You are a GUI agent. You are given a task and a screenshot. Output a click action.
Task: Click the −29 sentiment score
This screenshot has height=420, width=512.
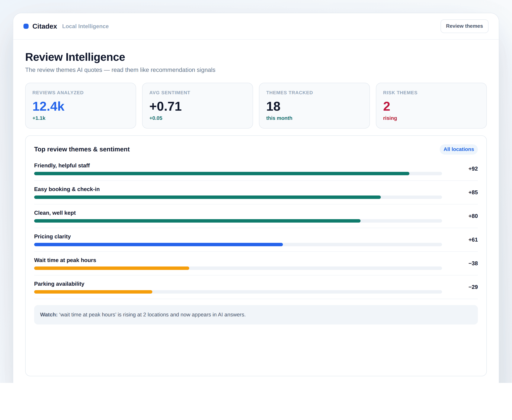click(x=473, y=287)
